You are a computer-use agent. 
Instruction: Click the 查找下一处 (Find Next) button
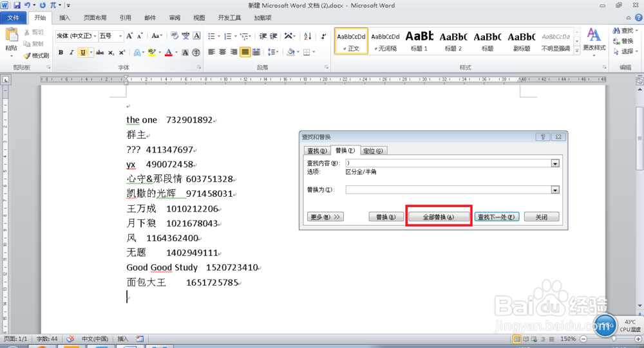[497, 217]
